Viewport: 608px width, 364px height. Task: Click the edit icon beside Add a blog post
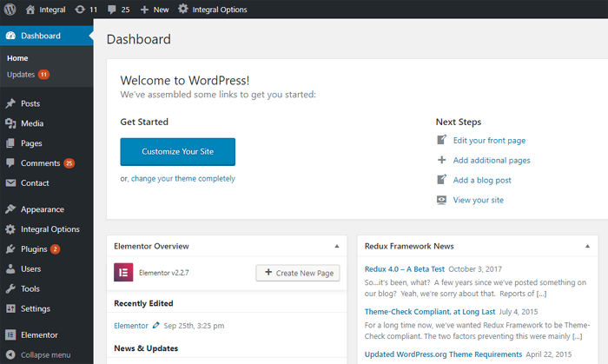441,180
